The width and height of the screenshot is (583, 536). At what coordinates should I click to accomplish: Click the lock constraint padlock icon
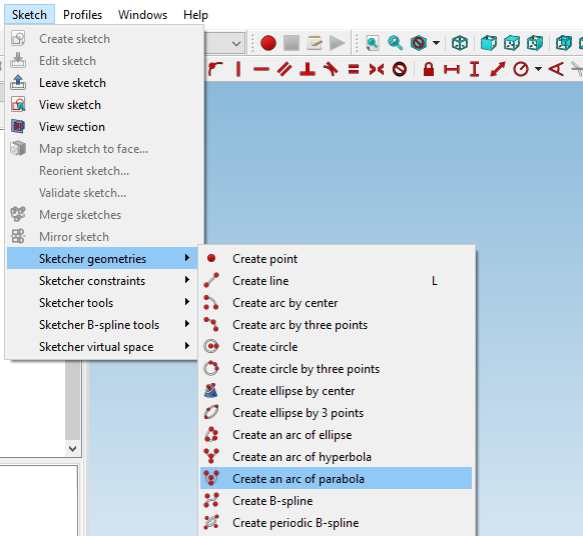429,69
